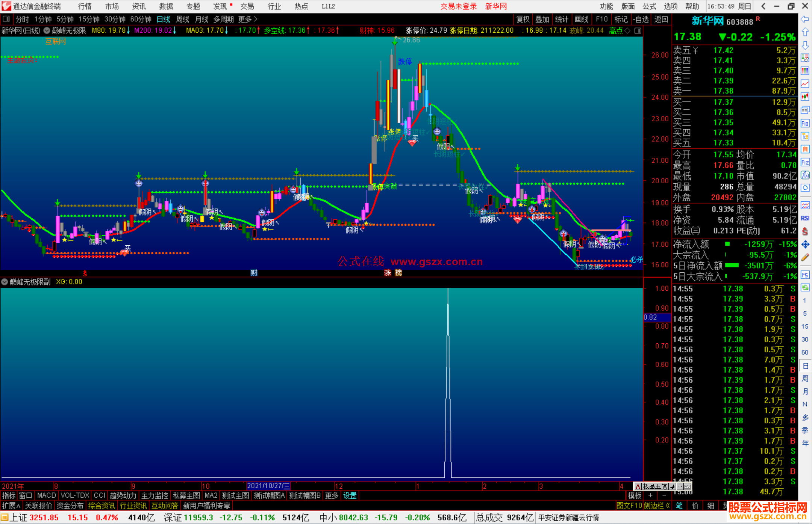Click the + zoom in chart button
Image resolution: width=812 pixels, height=524 pixels.
tap(650, 495)
